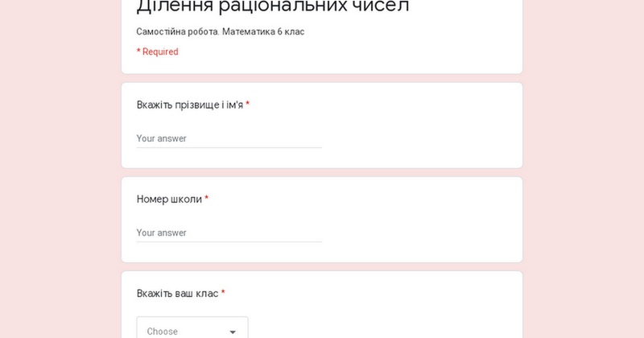Click the dropdown arrow for class selection
The width and height of the screenshot is (644, 338).
tap(233, 332)
